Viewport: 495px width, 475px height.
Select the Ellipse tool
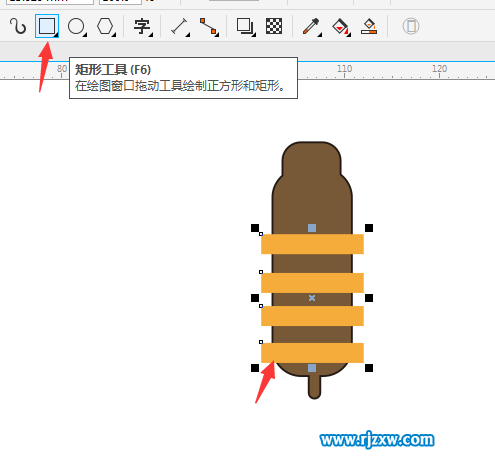[76, 26]
